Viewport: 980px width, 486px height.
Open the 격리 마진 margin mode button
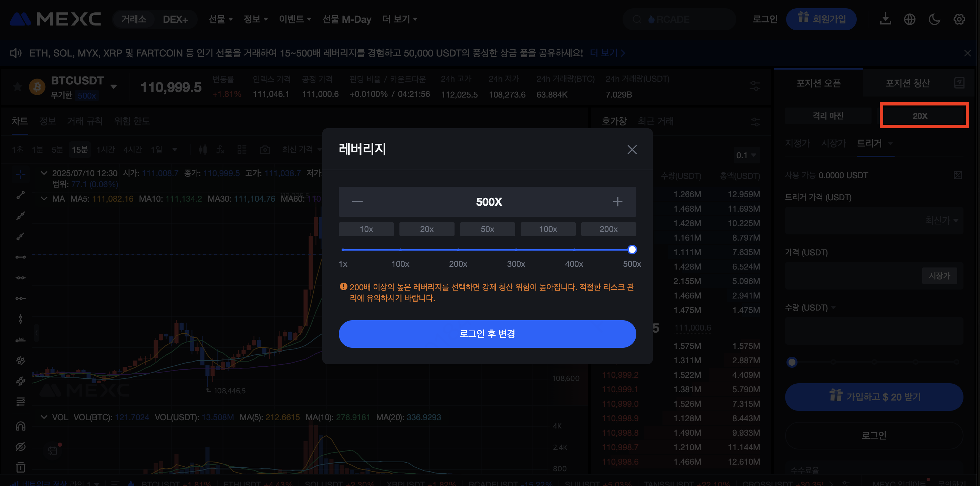point(828,116)
